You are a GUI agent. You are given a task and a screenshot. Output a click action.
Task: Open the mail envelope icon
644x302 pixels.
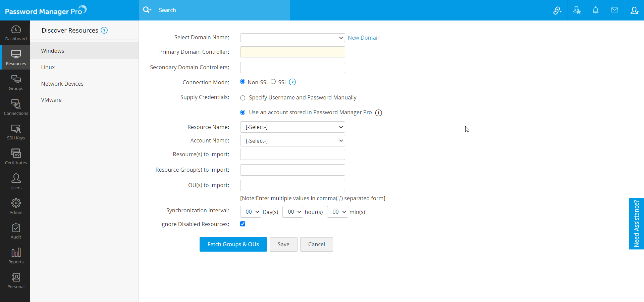point(614,10)
